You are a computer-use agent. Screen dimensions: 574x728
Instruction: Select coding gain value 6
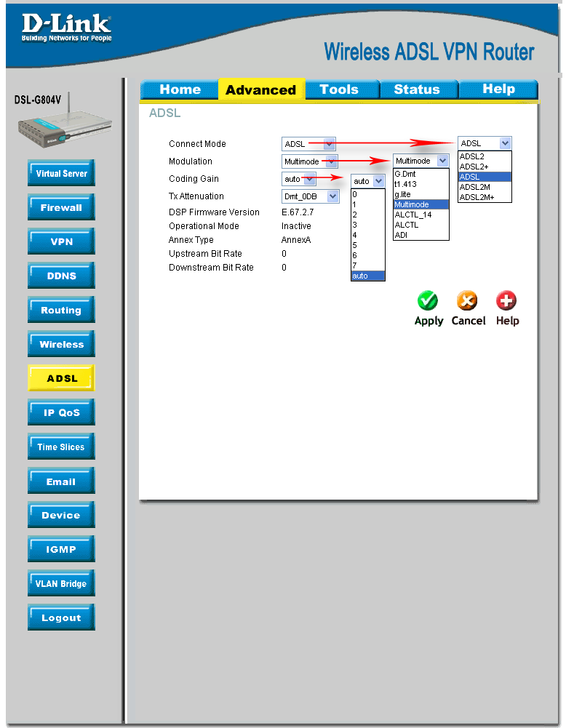pyautogui.click(x=368, y=256)
